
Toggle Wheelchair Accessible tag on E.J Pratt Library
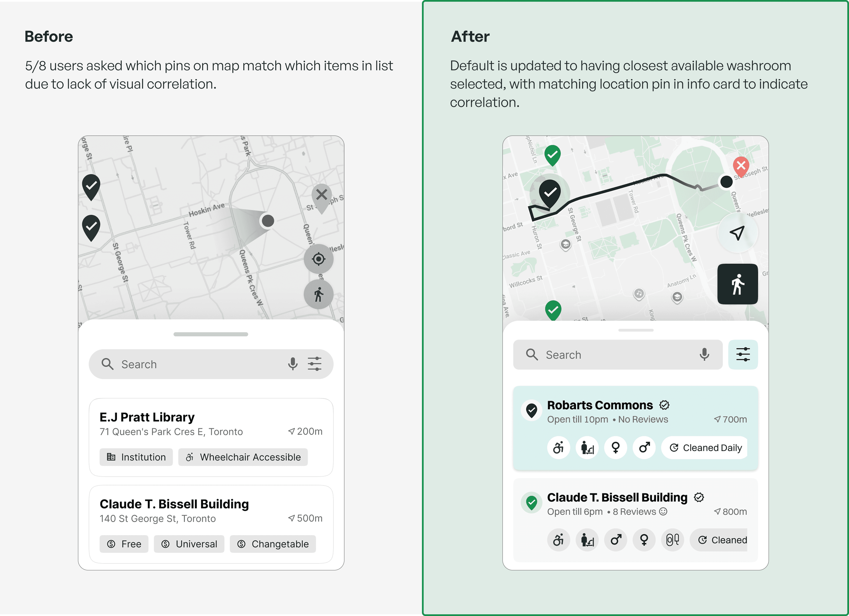(x=243, y=457)
